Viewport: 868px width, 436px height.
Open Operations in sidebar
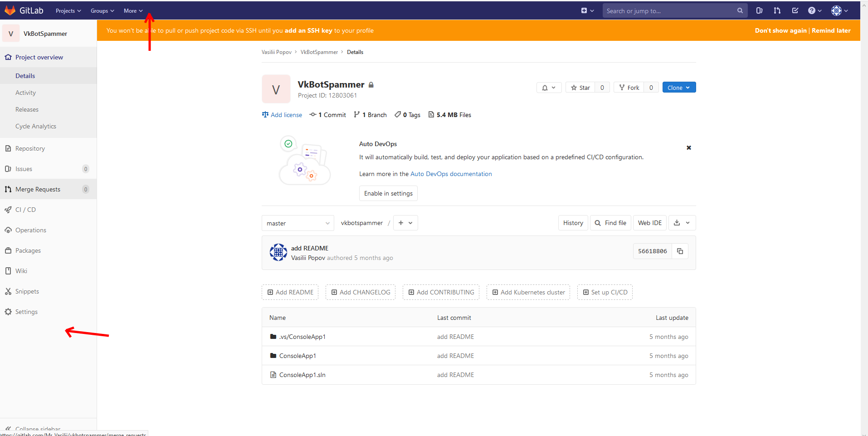point(48,230)
